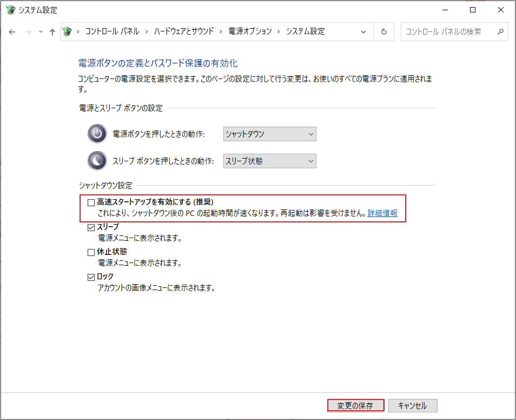Click 変更の保存 button
Image resolution: width=516 pixels, height=420 pixels.
(x=355, y=405)
